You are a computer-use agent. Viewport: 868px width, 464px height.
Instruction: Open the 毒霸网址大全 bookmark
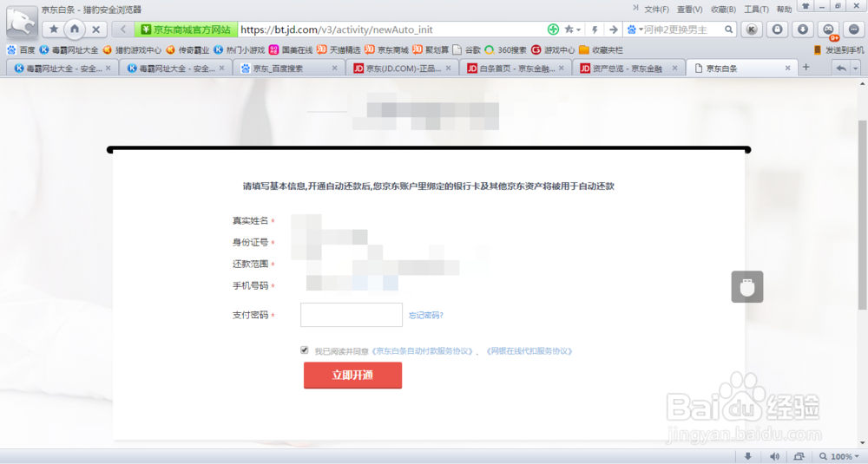69,49
